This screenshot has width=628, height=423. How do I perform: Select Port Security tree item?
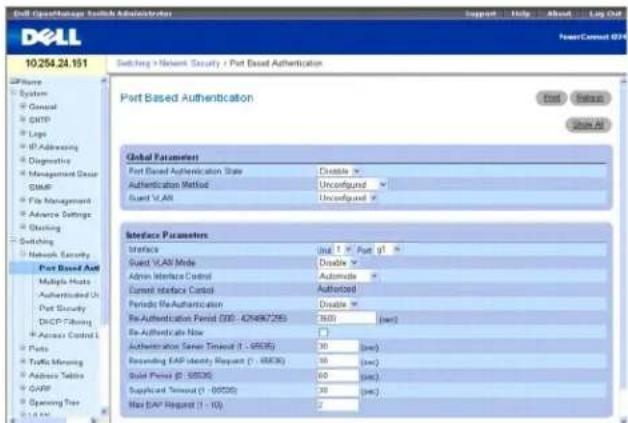62,308
